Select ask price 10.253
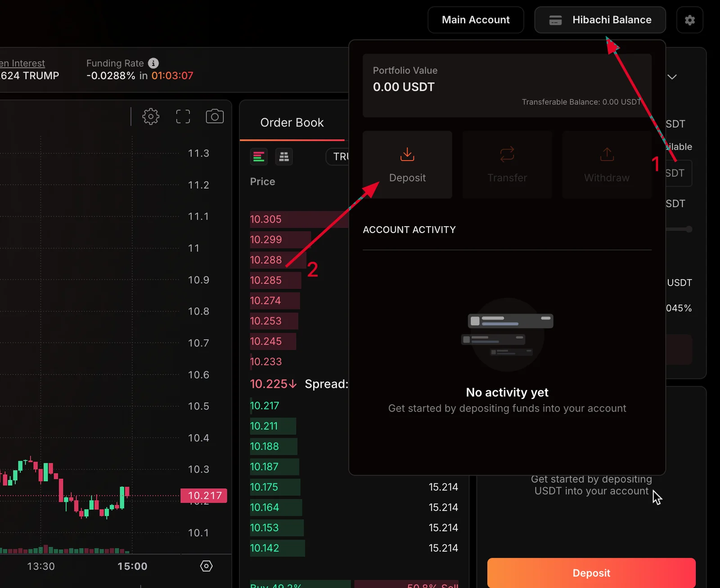 pos(265,321)
